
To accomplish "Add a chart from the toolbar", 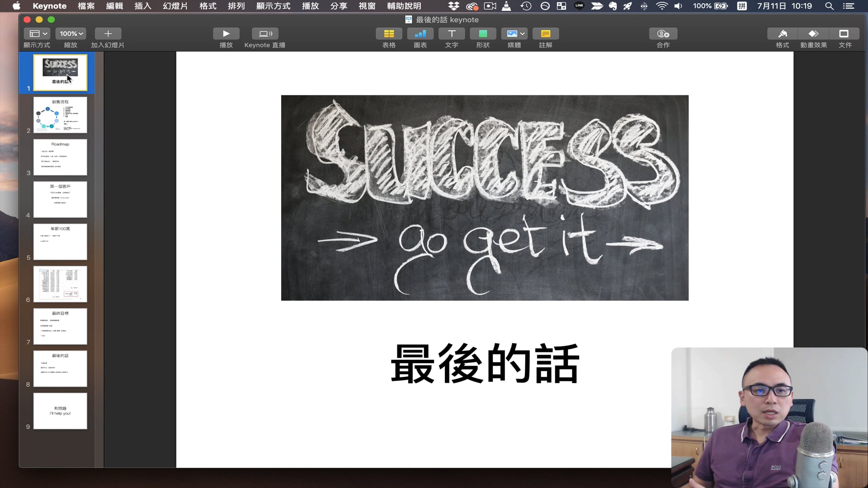I will [420, 34].
